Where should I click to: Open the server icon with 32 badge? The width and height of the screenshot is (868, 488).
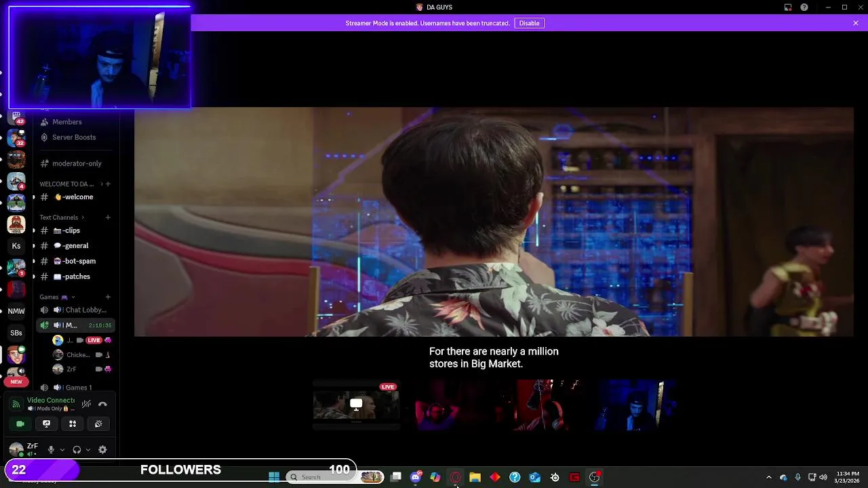(16, 138)
